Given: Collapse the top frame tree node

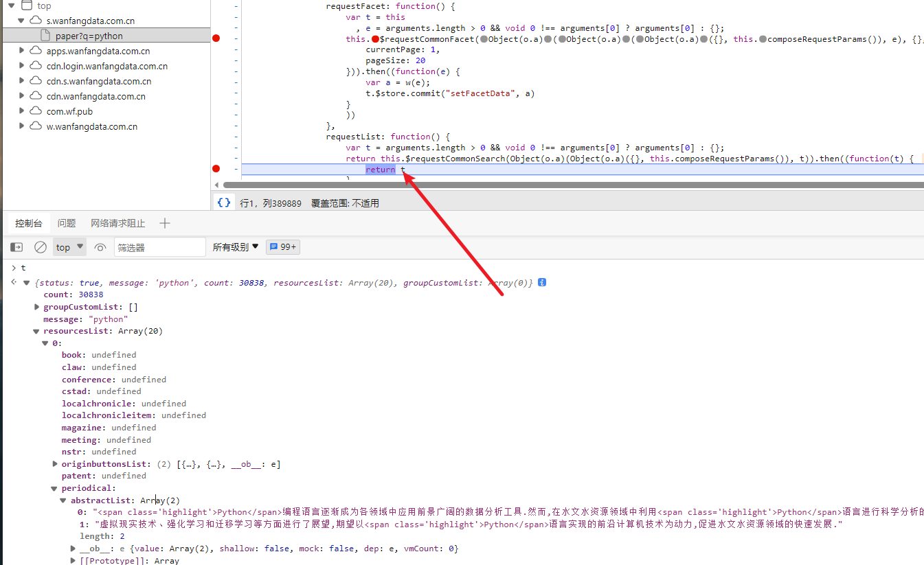Looking at the screenshot, I should coord(12,5).
